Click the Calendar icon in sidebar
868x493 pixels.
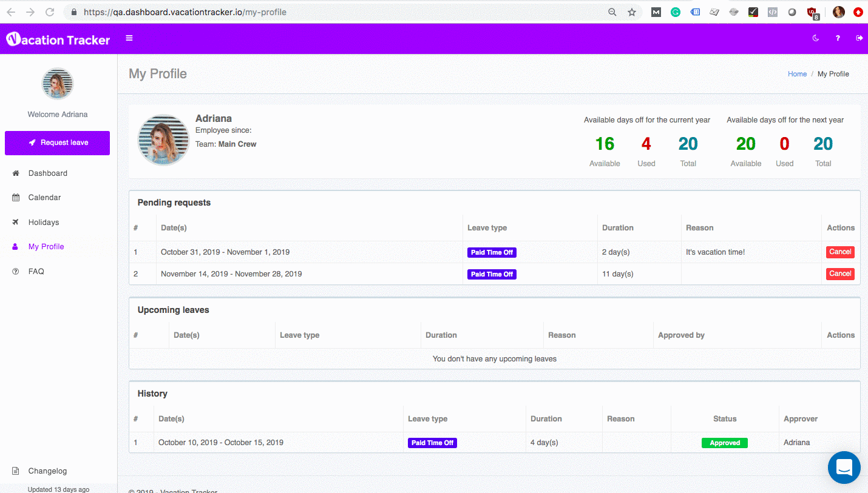[x=16, y=198]
